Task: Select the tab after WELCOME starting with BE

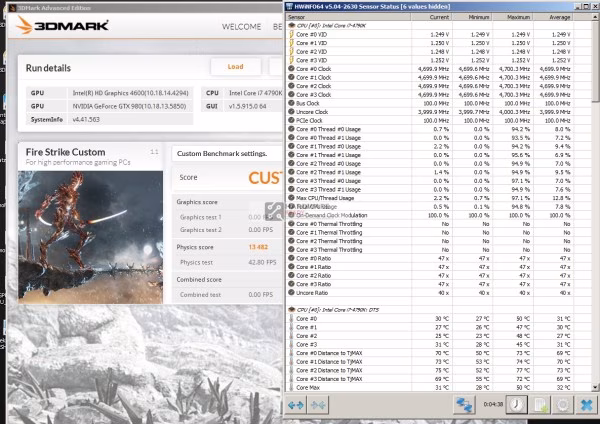Action: [277, 27]
